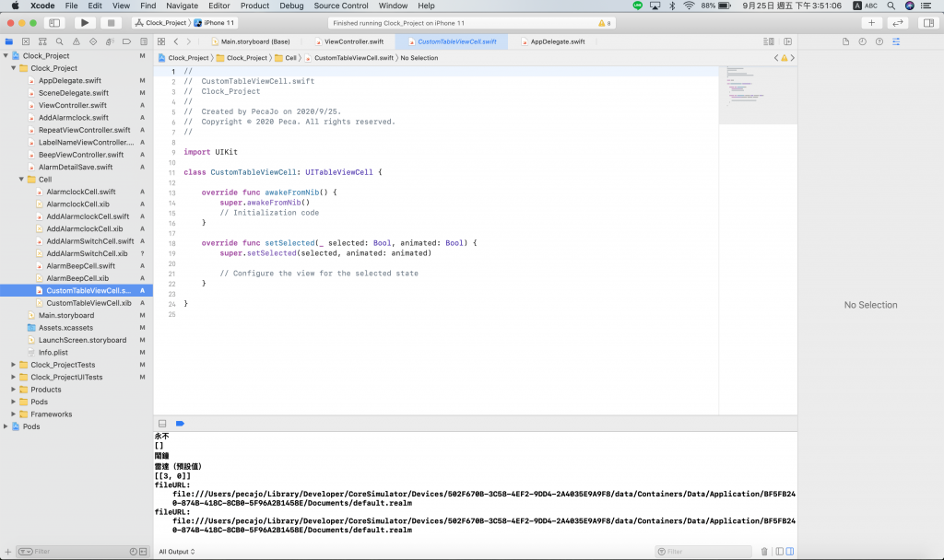Open the Test navigator diamond icon
944x560 pixels.
[93, 41]
